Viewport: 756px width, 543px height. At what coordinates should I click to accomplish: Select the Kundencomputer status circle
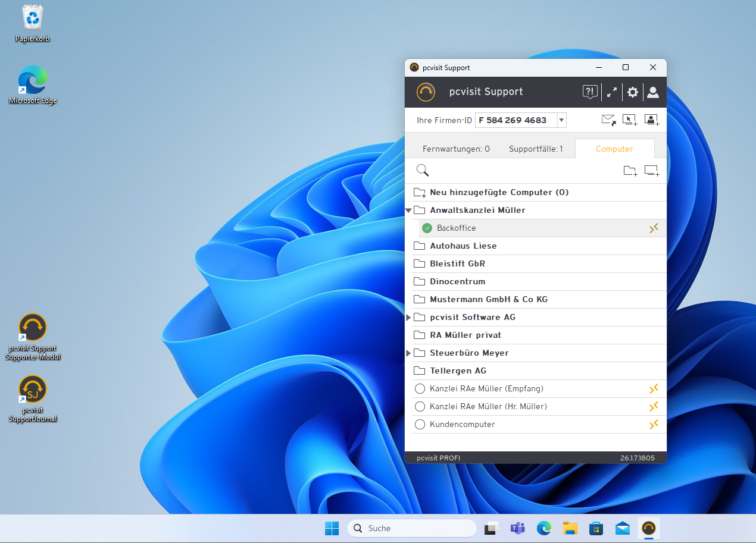pos(420,425)
